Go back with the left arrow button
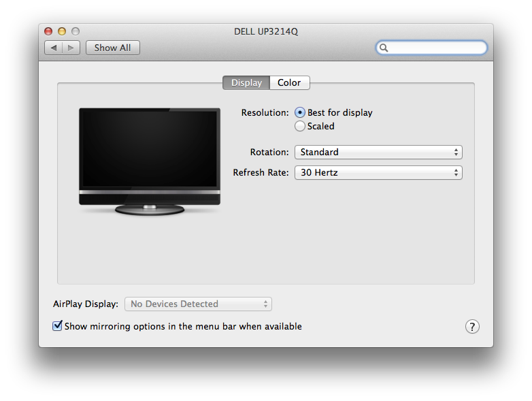Viewport: 532px width, 401px height. point(53,48)
